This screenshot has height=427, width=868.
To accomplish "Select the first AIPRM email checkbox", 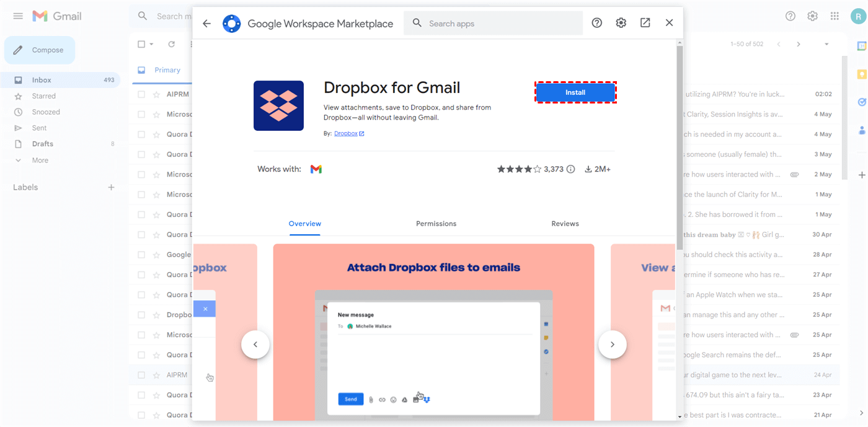I will click(141, 94).
